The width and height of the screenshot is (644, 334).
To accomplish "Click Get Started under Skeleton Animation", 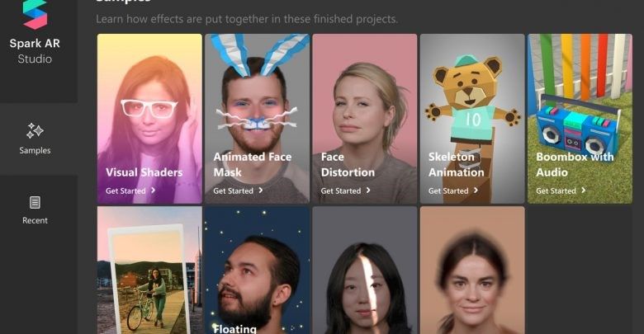I will point(448,191).
